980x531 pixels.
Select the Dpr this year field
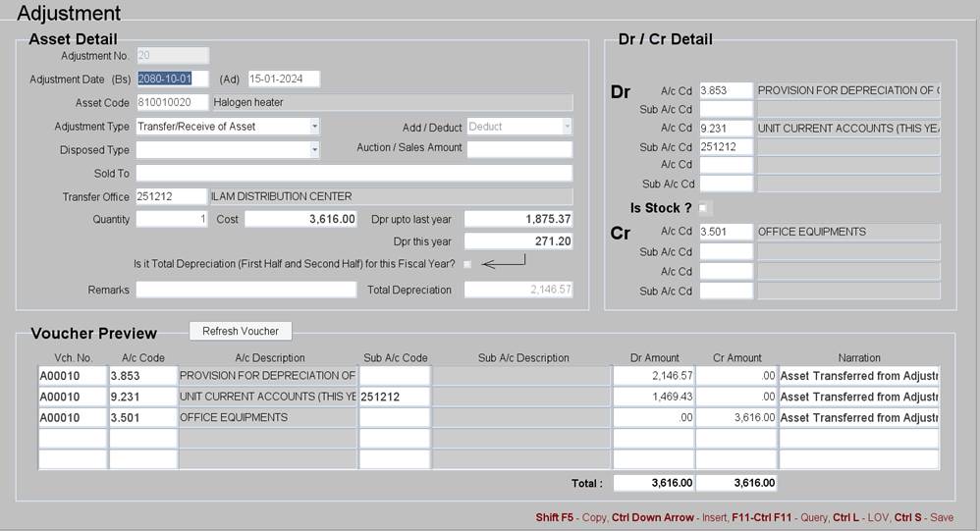(x=517, y=241)
